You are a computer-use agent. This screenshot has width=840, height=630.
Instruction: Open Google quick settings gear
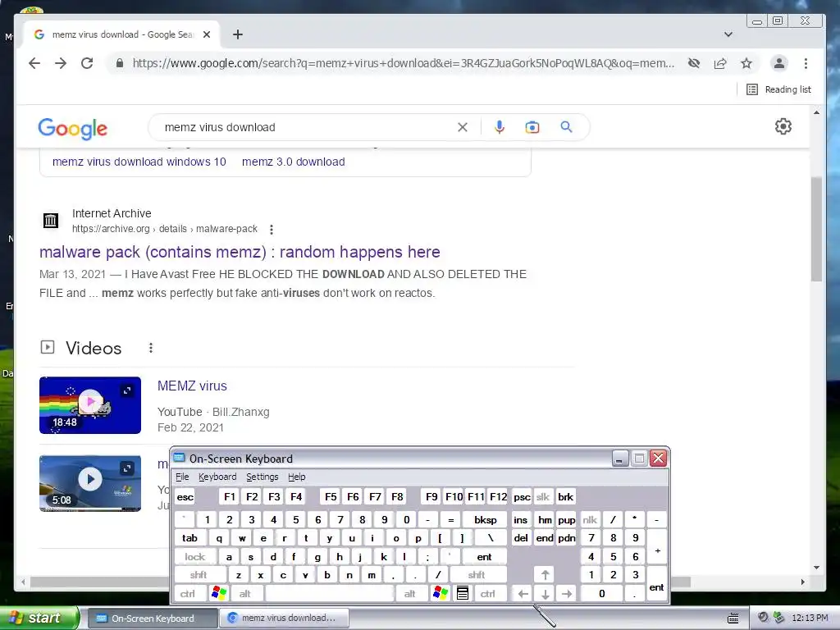(783, 126)
